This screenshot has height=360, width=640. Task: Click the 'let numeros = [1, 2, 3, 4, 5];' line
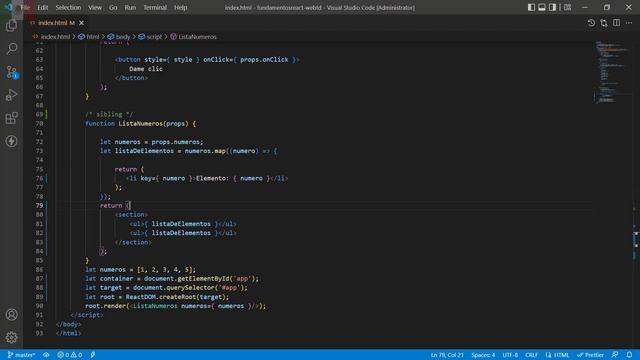(140, 269)
